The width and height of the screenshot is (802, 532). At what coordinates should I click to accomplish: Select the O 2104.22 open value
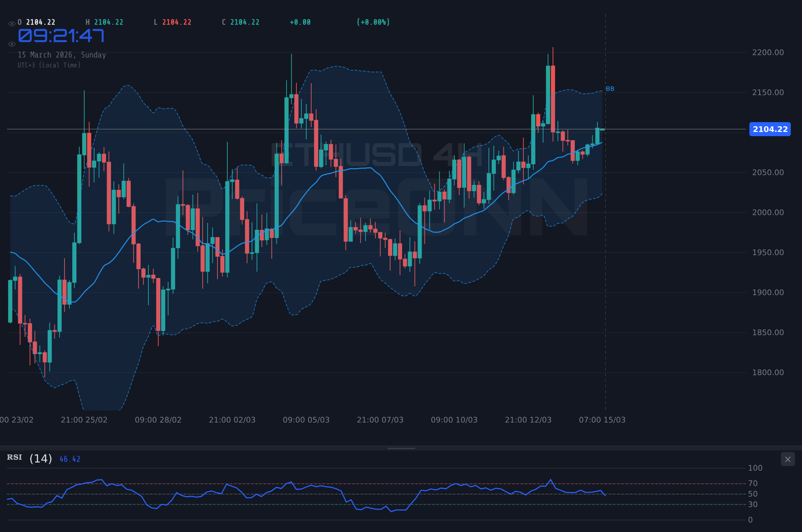(36, 22)
